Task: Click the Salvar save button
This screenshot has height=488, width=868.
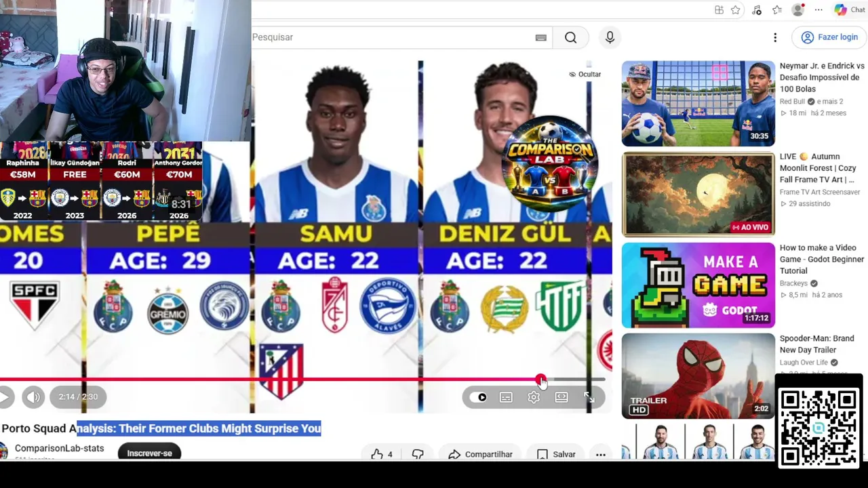Action: pos(556,454)
